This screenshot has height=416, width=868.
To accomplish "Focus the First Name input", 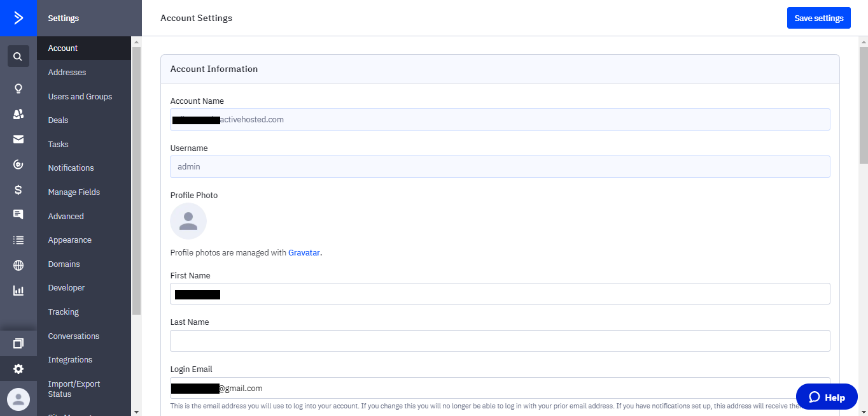I will pyautogui.click(x=500, y=294).
